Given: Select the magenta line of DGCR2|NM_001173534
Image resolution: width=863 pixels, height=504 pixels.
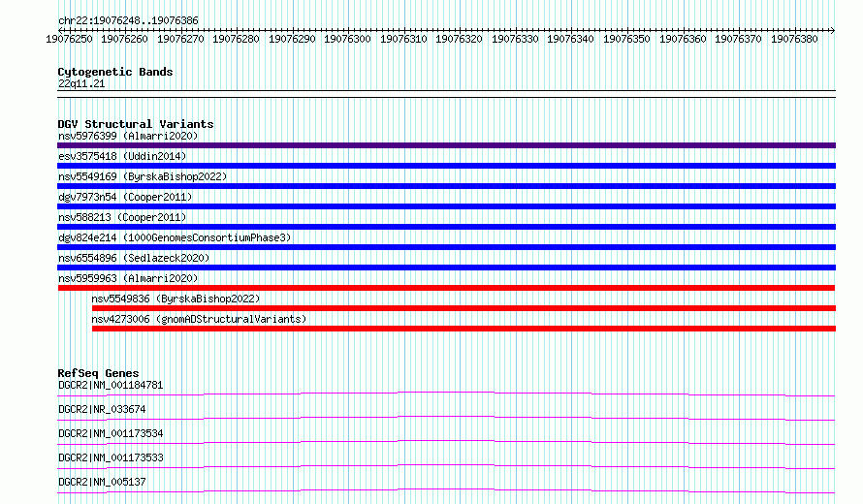Looking at the screenshot, I should 446,442.
